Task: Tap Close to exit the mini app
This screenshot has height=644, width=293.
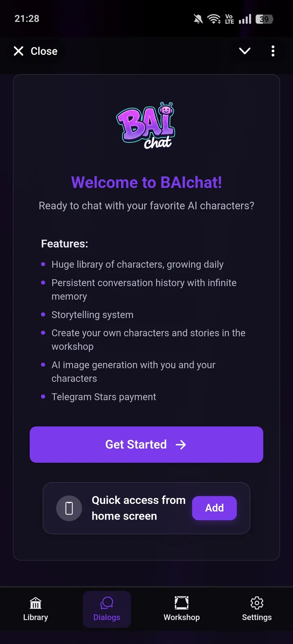Action: pos(35,51)
